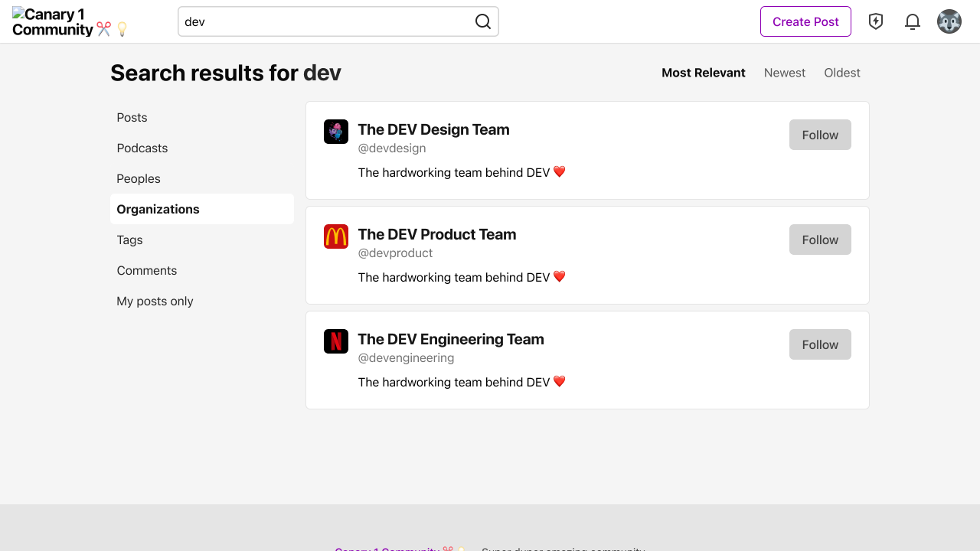Click the search magnifier icon

482,21
